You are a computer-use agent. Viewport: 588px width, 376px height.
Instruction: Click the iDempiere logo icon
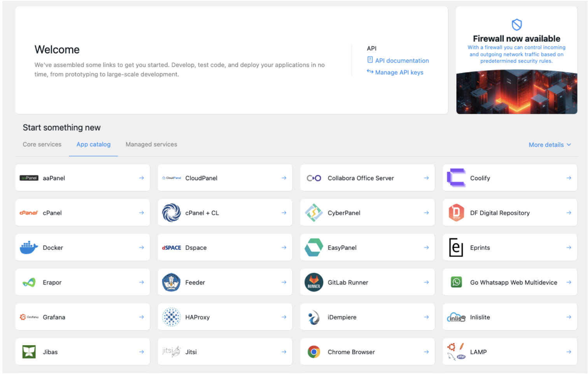click(314, 317)
